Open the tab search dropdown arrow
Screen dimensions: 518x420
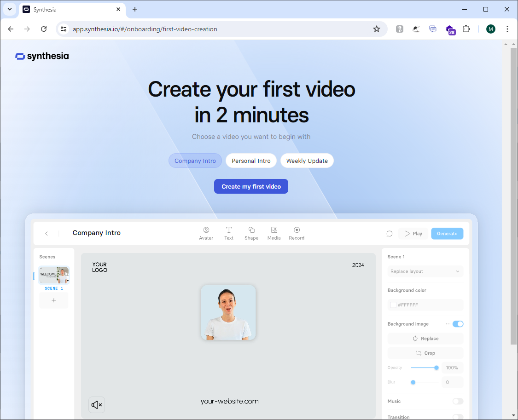click(10, 9)
